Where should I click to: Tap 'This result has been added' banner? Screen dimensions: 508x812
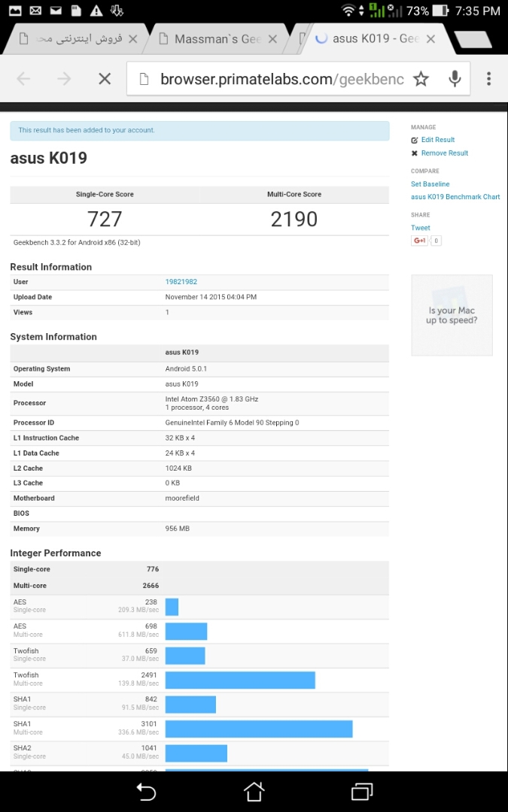199,131
